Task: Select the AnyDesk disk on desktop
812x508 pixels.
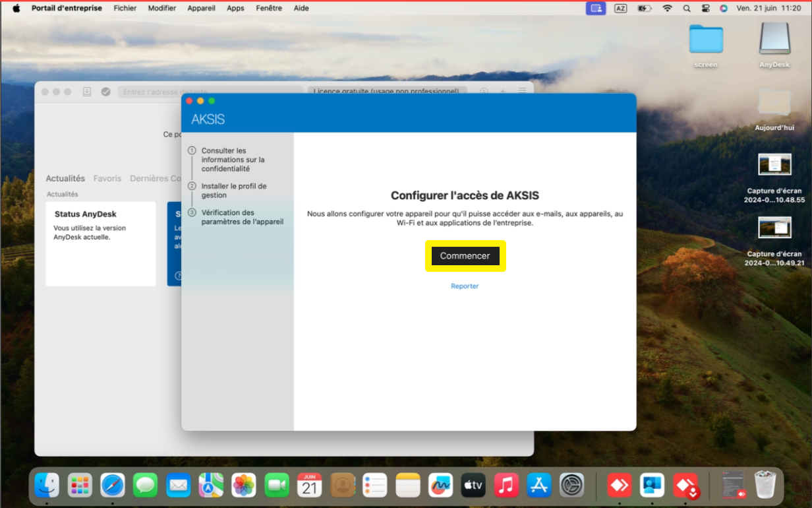Action: pos(774,46)
